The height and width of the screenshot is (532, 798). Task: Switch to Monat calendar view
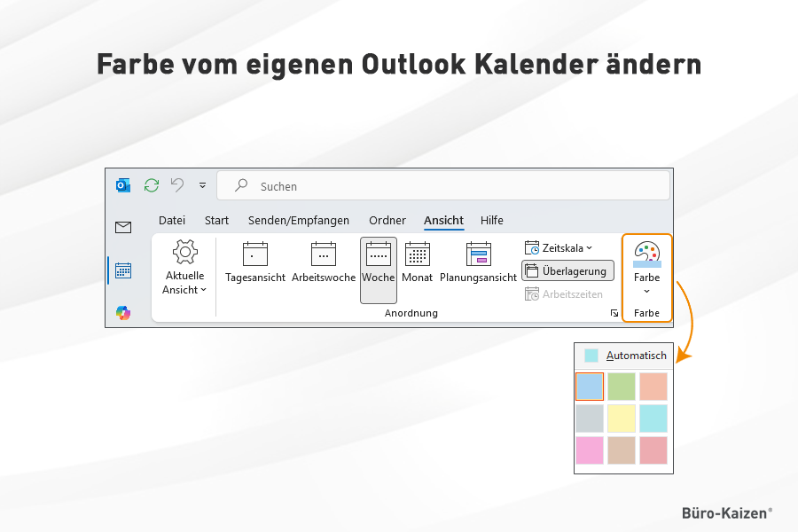pos(417,262)
